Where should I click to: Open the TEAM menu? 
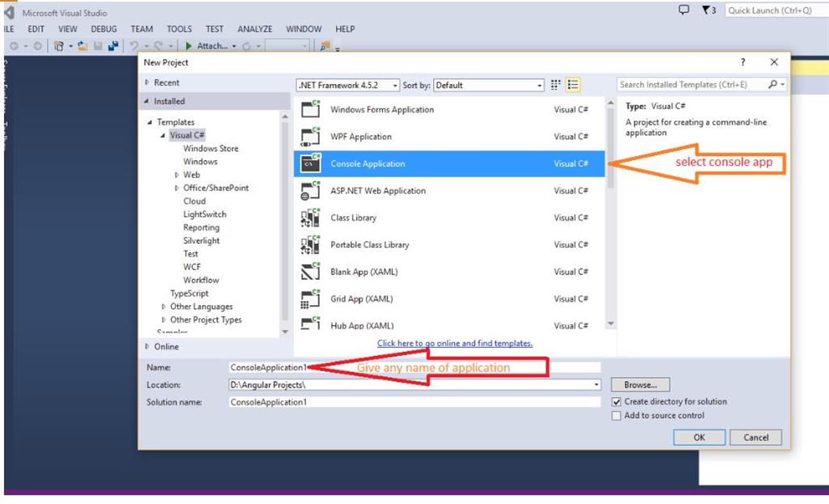click(x=142, y=28)
